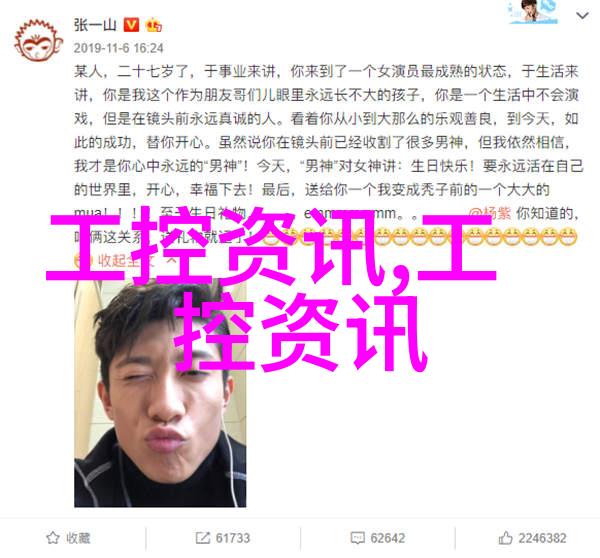Click the 收藏 label in action bar
Image resolution: width=600 pixels, height=558 pixels.
78,538
